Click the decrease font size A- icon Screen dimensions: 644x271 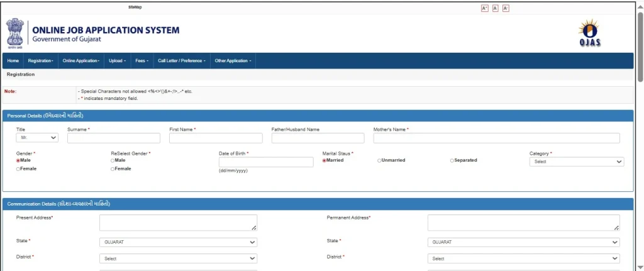pyautogui.click(x=506, y=8)
